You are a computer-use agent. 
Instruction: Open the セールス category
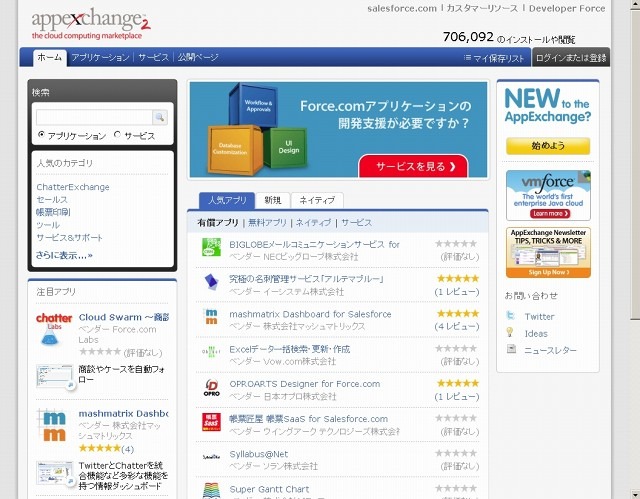[52, 200]
